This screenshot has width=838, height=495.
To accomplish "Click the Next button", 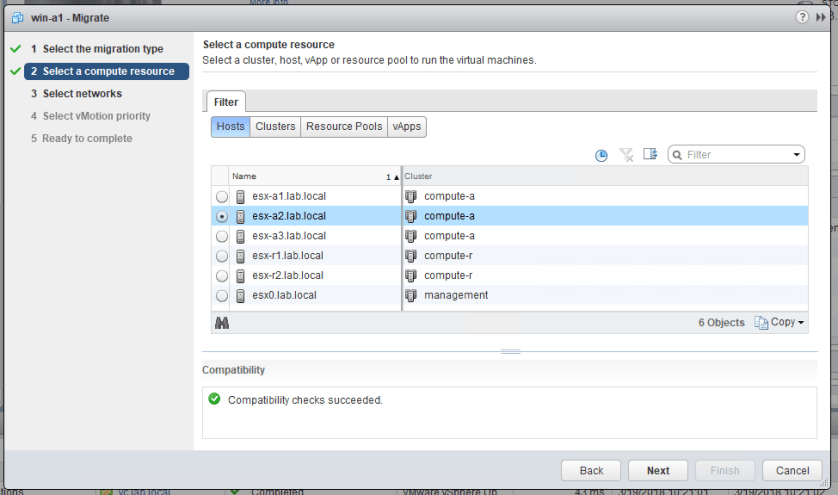I will click(x=658, y=470).
